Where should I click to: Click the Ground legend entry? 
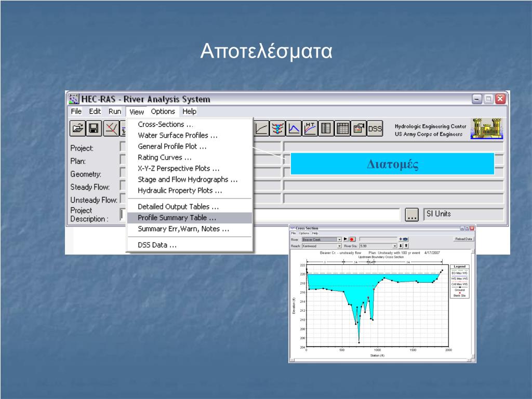(459, 290)
